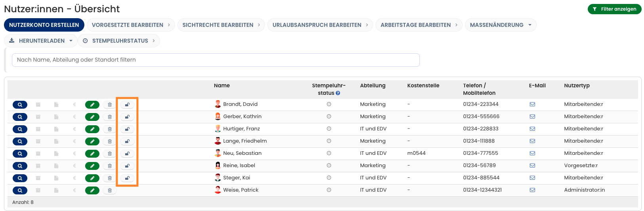Open Stempeluhrstatus with its chevron
The height and width of the screenshot is (211, 644).
[119, 41]
